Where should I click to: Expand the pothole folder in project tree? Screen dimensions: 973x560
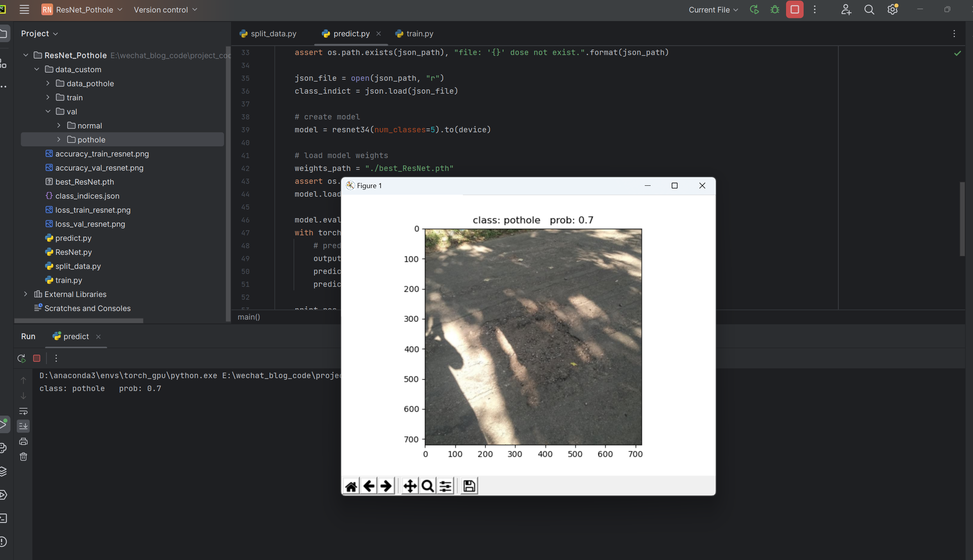59,140
